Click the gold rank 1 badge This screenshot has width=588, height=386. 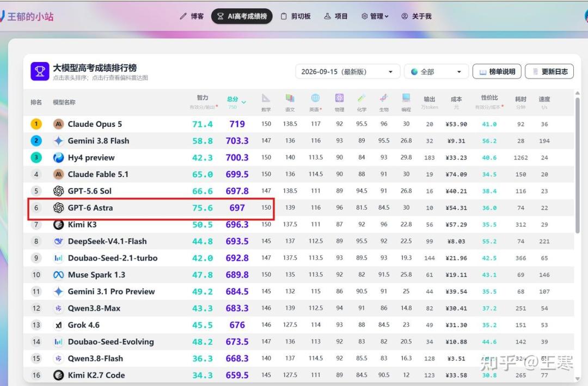pos(36,124)
